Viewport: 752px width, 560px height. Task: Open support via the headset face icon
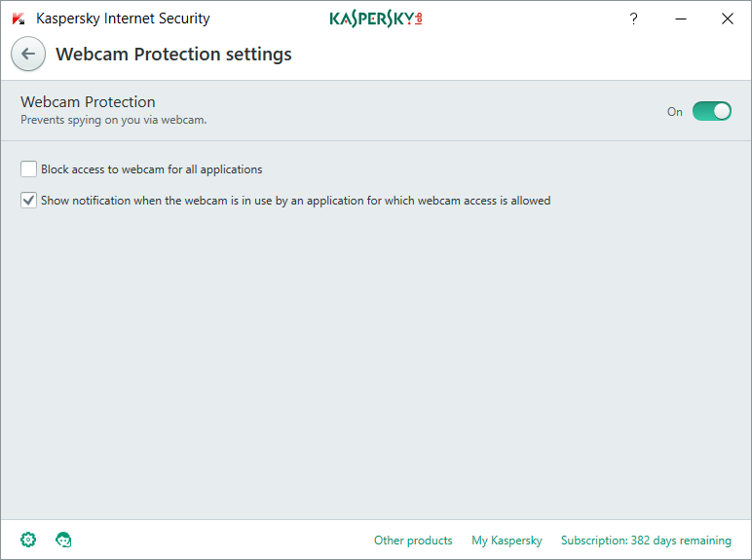[63, 540]
